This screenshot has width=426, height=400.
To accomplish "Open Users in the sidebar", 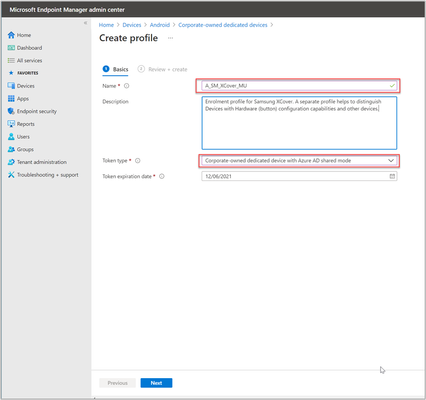I will [x=19, y=136].
